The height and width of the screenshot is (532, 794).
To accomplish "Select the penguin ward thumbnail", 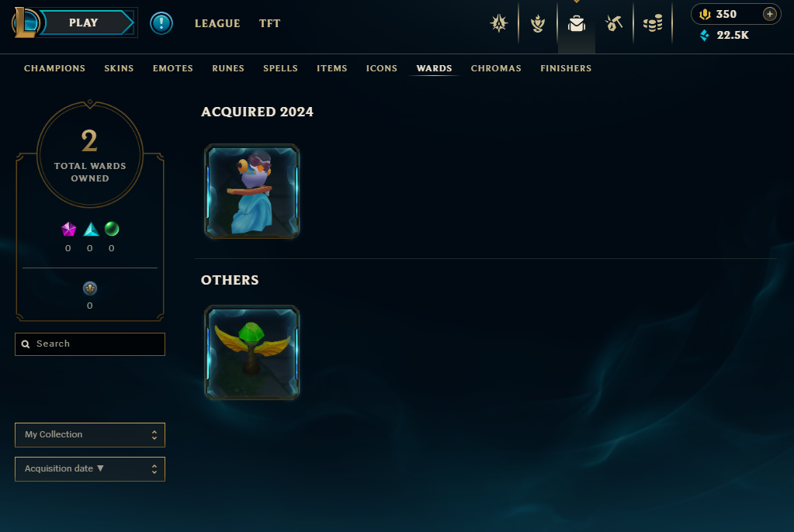I will click(251, 192).
